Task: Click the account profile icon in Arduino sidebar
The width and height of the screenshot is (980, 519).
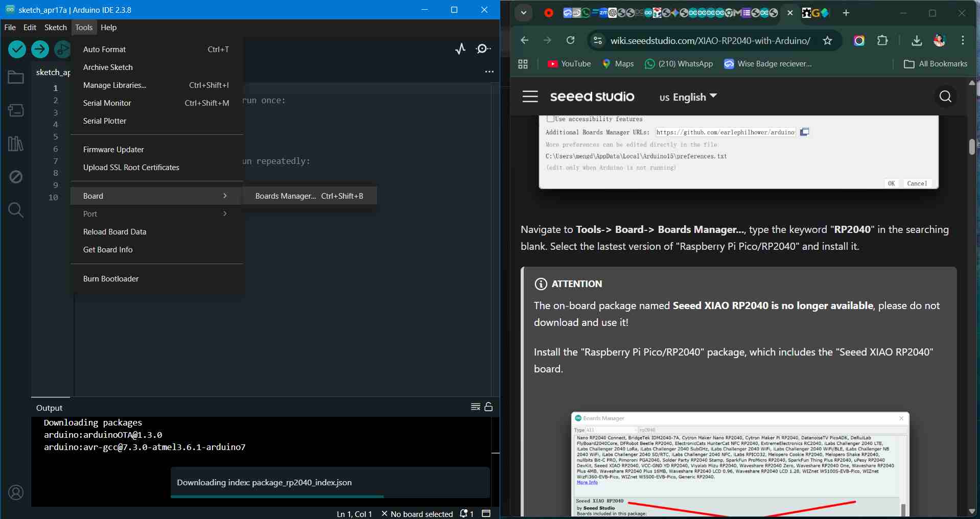Action: coord(16,492)
